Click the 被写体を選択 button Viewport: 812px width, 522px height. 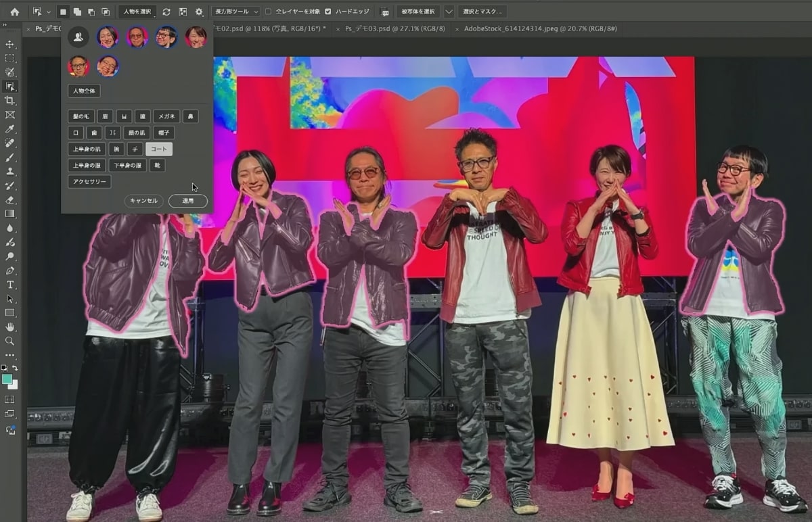coord(418,11)
